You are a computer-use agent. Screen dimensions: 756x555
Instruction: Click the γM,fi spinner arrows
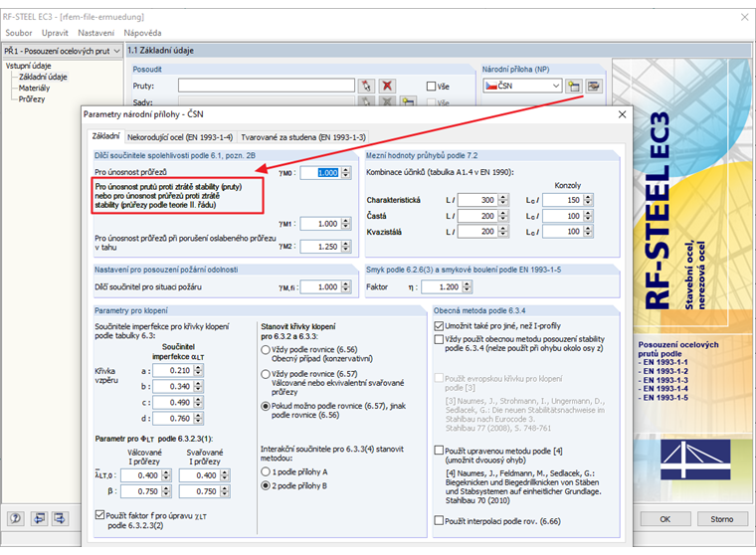(x=346, y=286)
